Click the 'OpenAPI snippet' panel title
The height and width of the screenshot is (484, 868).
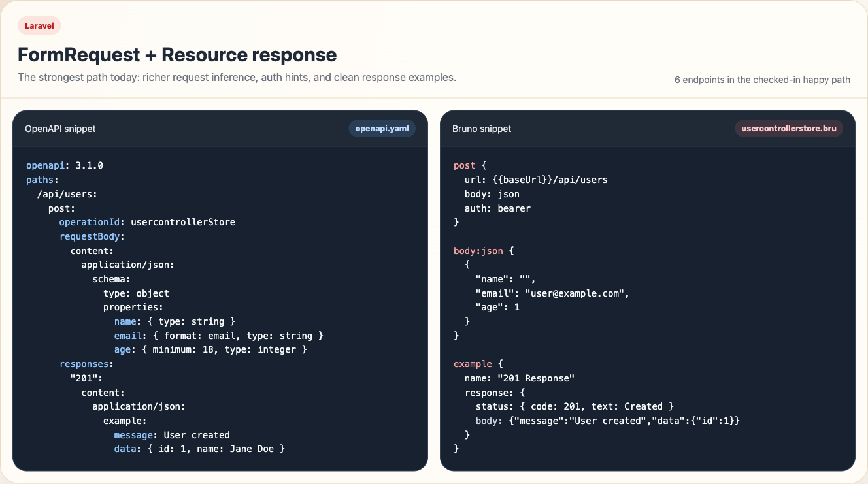coord(60,129)
